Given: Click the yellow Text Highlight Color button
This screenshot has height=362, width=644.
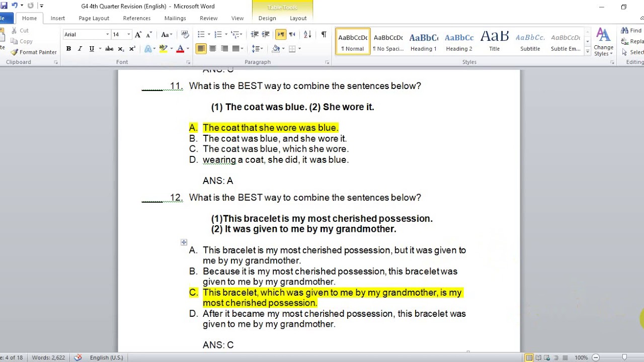Looking at the screenshot, I should pos(163,49).
